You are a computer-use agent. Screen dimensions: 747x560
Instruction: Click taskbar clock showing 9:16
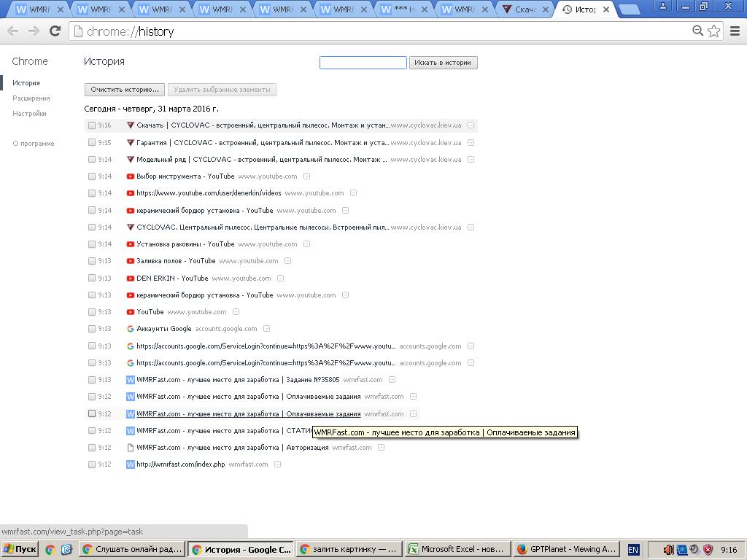[729, 550]
